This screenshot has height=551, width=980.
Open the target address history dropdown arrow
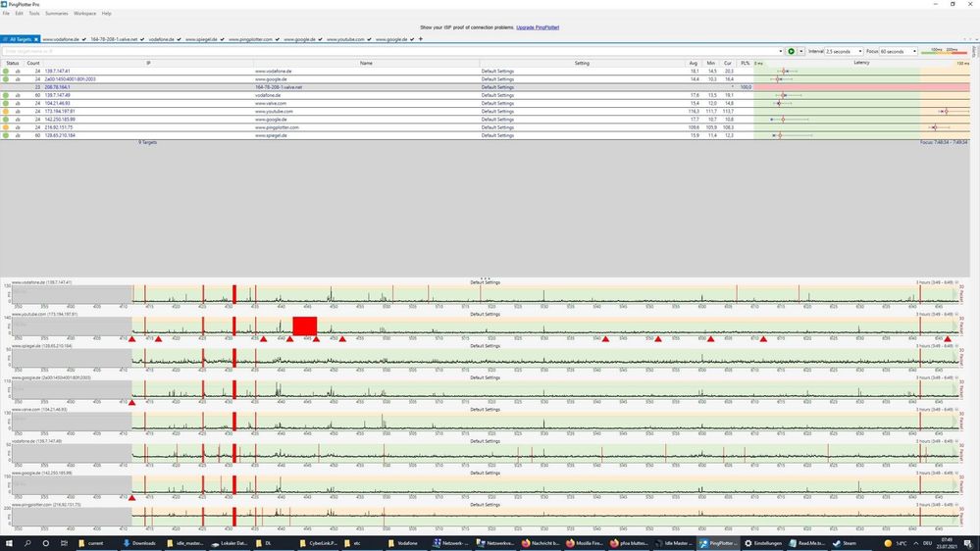781,51
